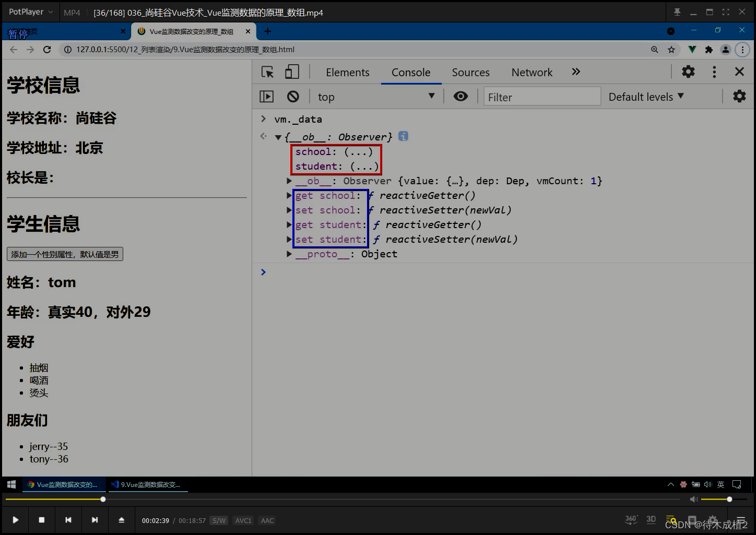Jump to previous video in playlist

68,520
